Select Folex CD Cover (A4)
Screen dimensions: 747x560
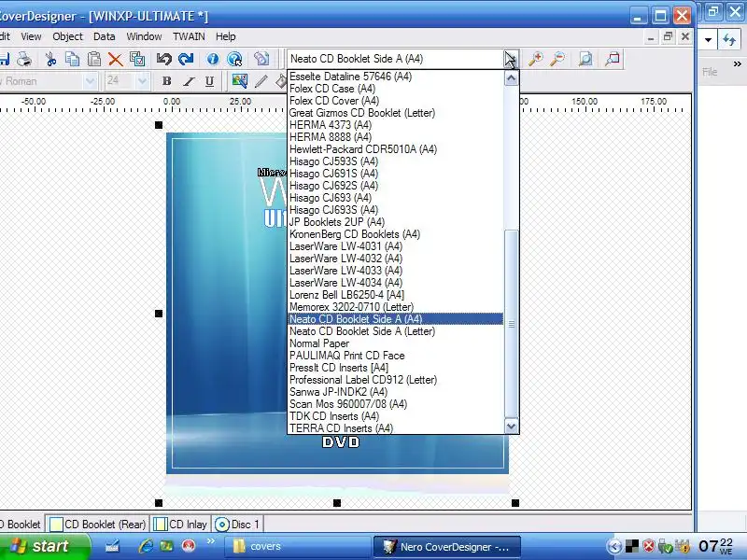(x=334, y=101)
